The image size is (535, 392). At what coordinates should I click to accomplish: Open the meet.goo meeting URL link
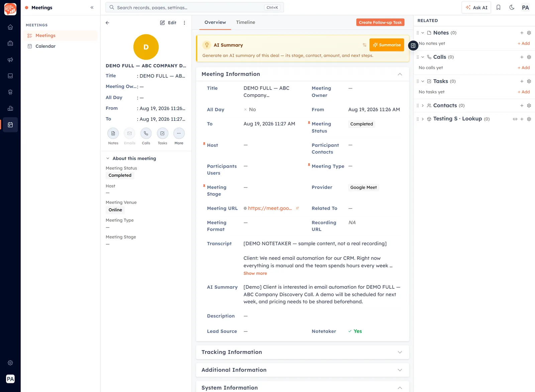[270, 208]
